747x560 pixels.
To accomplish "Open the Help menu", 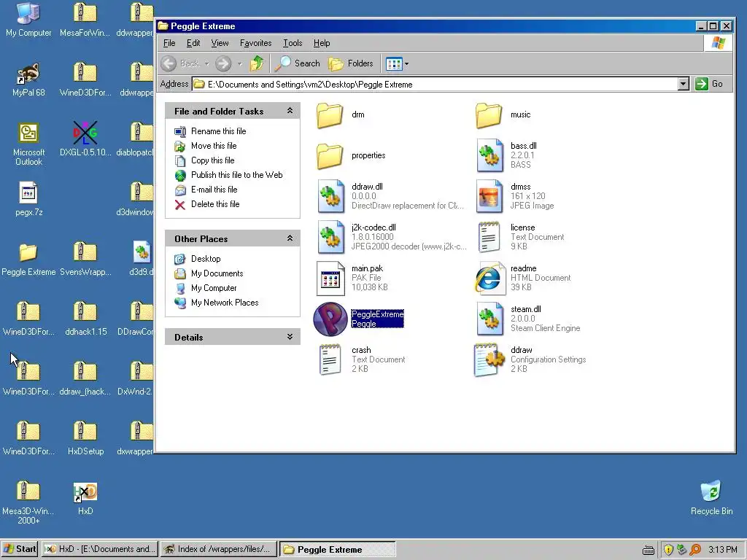I will 322,43.
